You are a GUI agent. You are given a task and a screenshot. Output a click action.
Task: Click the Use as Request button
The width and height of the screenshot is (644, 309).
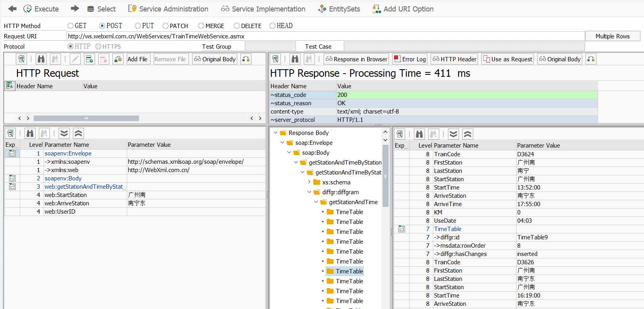tap(508, 59)
